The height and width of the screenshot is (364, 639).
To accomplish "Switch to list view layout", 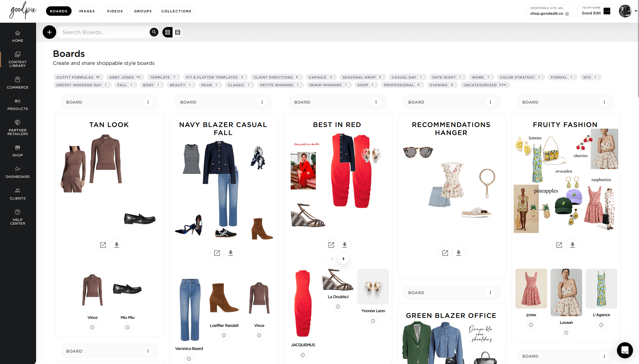I will click(178, 32).
